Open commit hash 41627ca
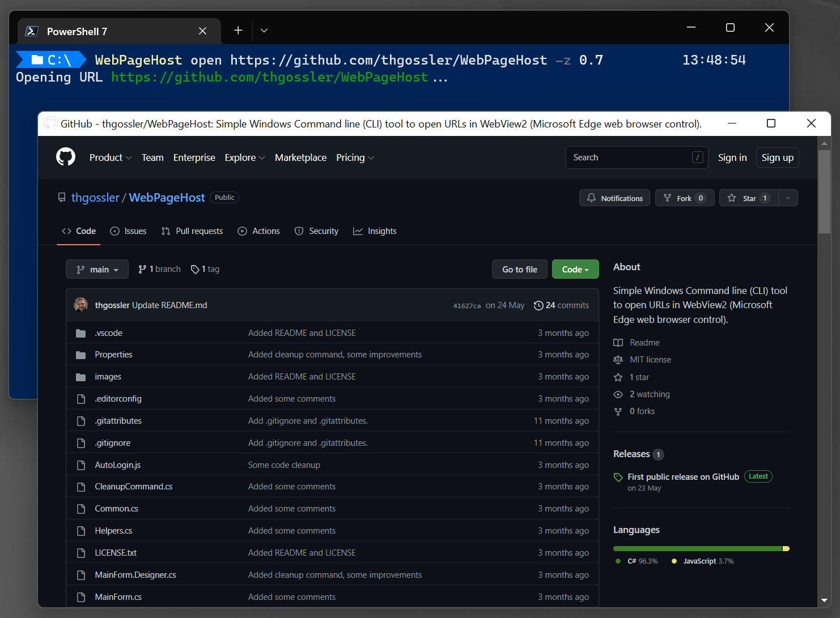This screenshot has width=840, height=618. click(x=466, y=306)
